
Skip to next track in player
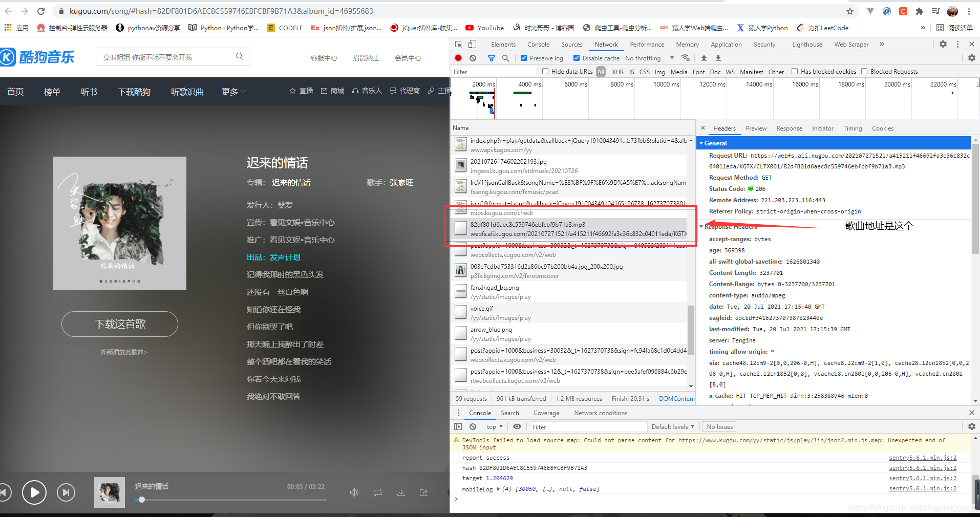[66, 492]
